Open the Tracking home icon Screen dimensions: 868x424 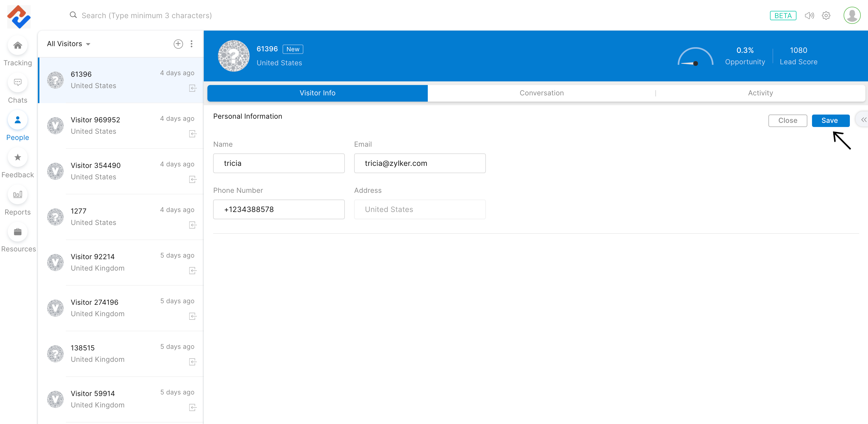(18, 45)
